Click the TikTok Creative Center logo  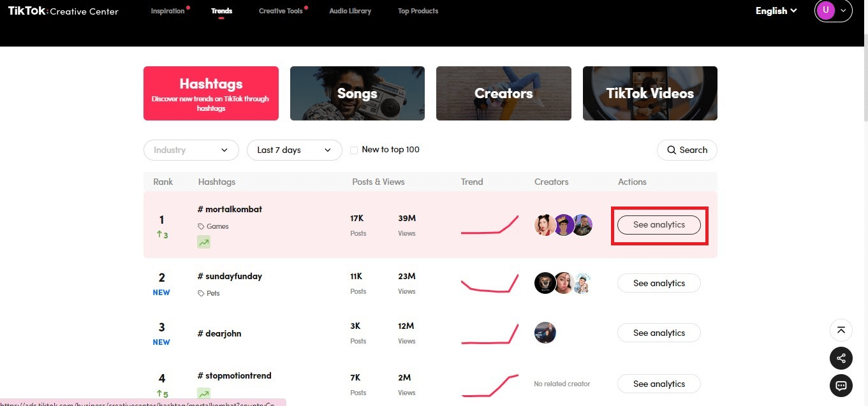(63, 11)
